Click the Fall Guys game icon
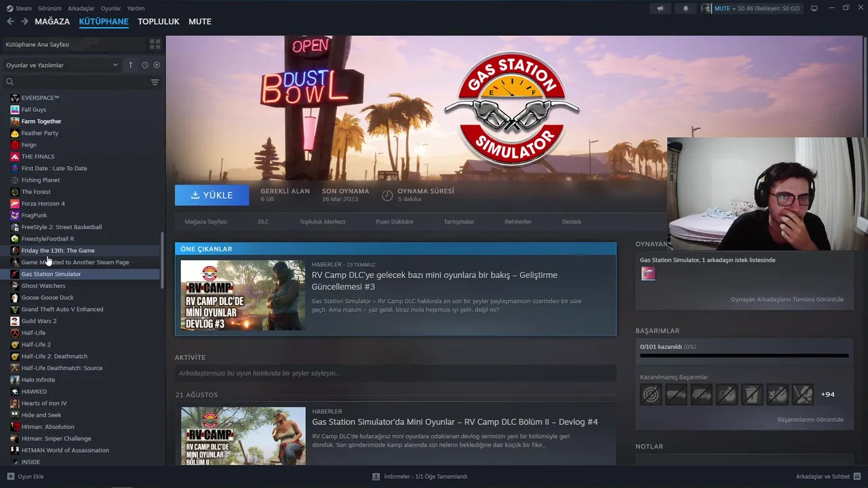This screenshot has height=488, width=868. pos(15,109)
